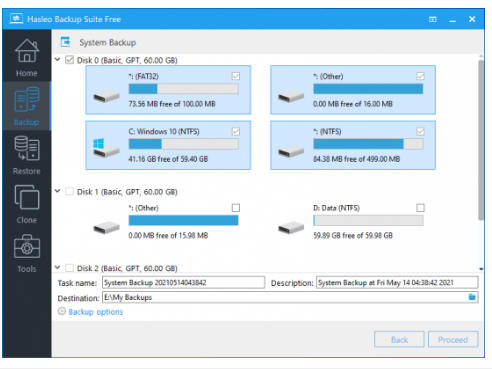Click the Proceed button
The width and height of the screenshot is (492, 369).
(453, 339)
